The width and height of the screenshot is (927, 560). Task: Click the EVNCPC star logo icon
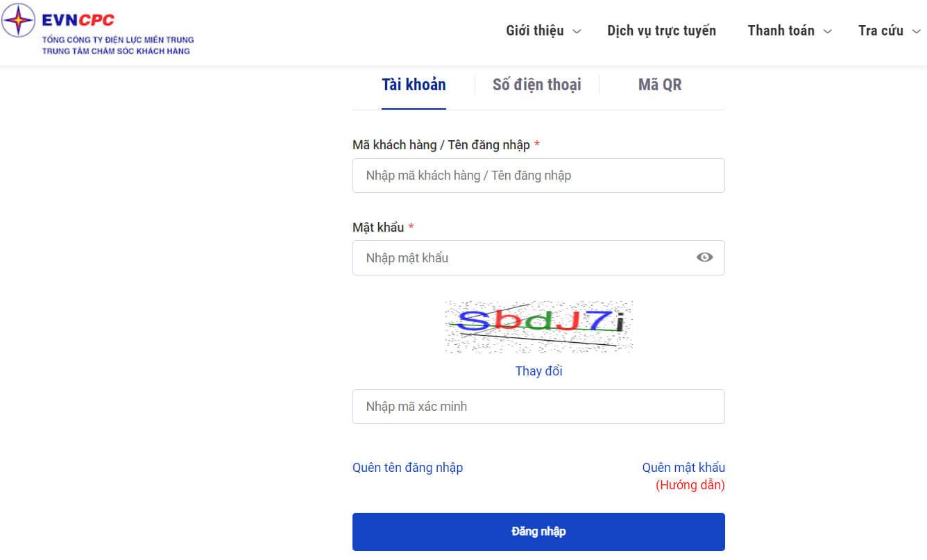click(x=18, y=20)
